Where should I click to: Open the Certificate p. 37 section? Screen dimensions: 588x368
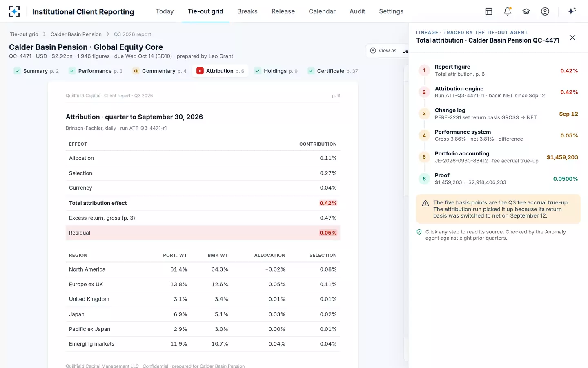[333, 71]
